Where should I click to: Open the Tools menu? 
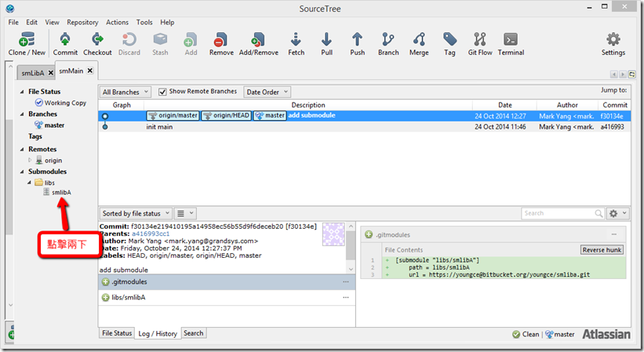point(144,22)
